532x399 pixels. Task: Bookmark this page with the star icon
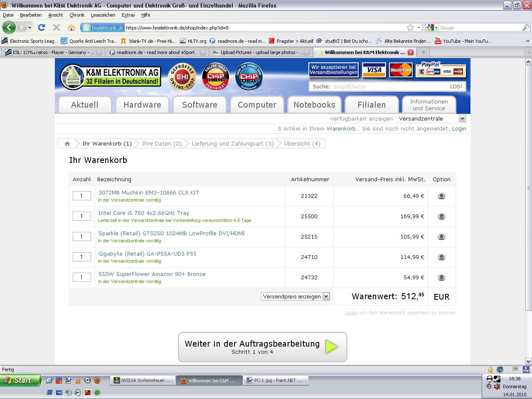coord(410,27)
